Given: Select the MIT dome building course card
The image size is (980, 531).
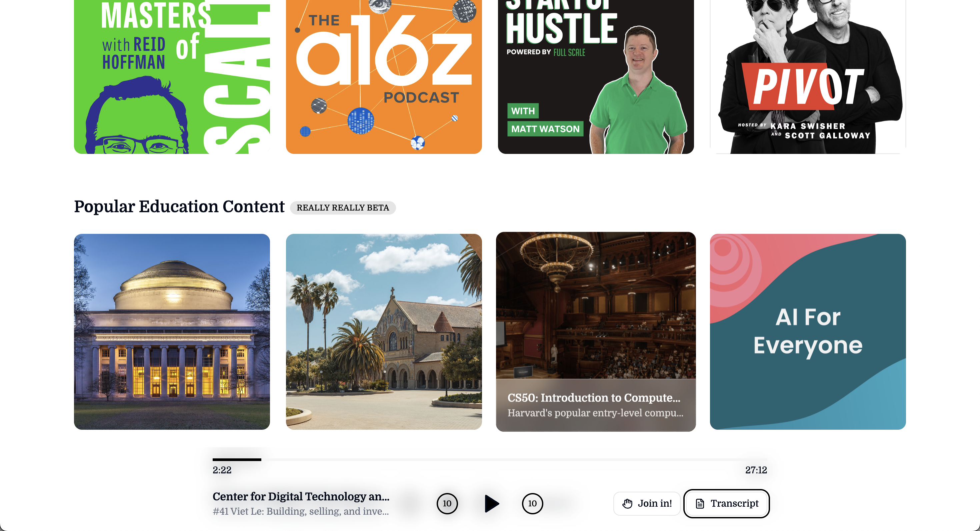Looking at the screenshot, I should pyautogui.click(x=172, y=331).
